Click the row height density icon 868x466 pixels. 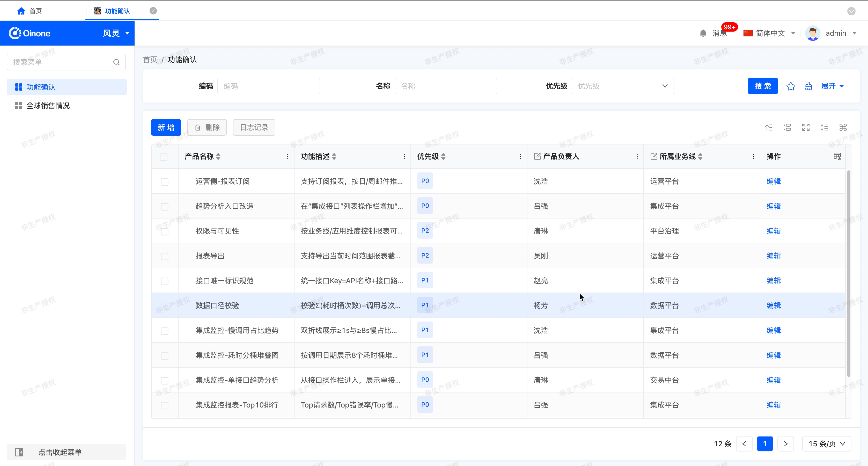point(824,127)
